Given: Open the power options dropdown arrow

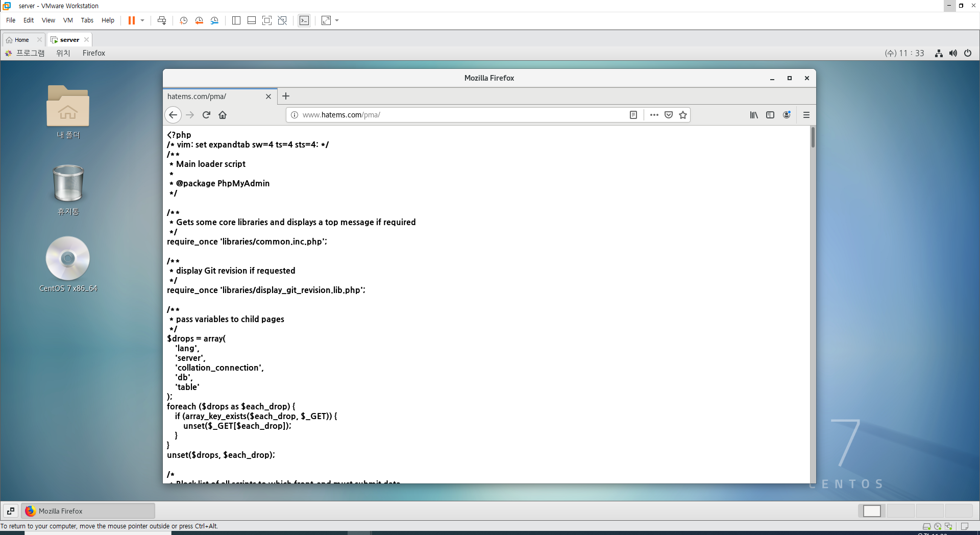Looking at the screenshot, I should [142, 20].
